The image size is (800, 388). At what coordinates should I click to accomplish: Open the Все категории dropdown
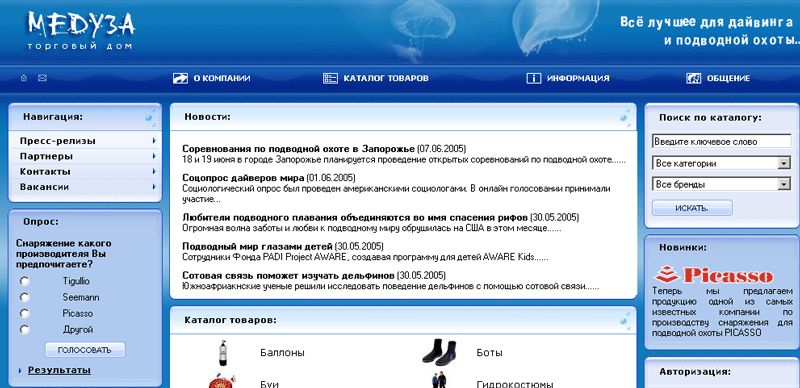(x=721, y=163)
